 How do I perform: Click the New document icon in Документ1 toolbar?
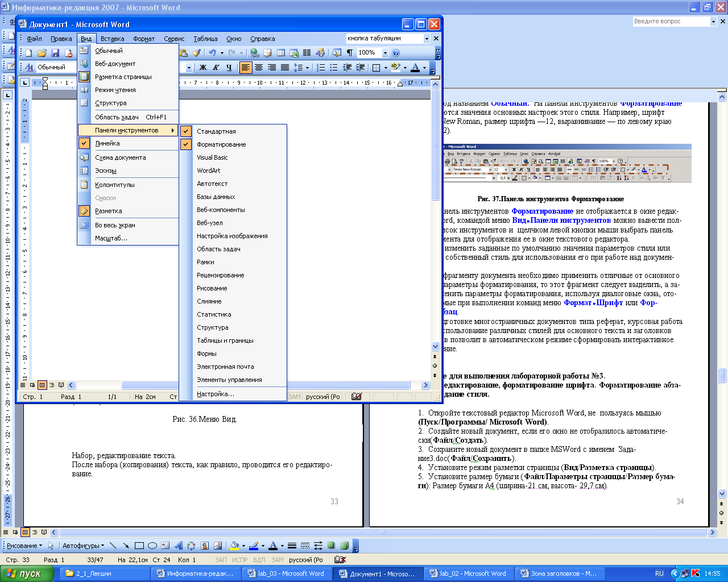point(29,53)
